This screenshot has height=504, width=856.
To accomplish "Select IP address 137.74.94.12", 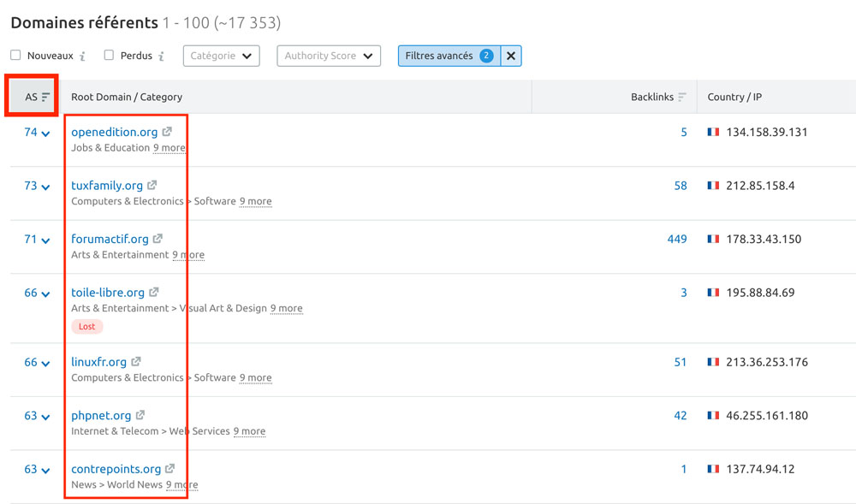I will 760,469.
